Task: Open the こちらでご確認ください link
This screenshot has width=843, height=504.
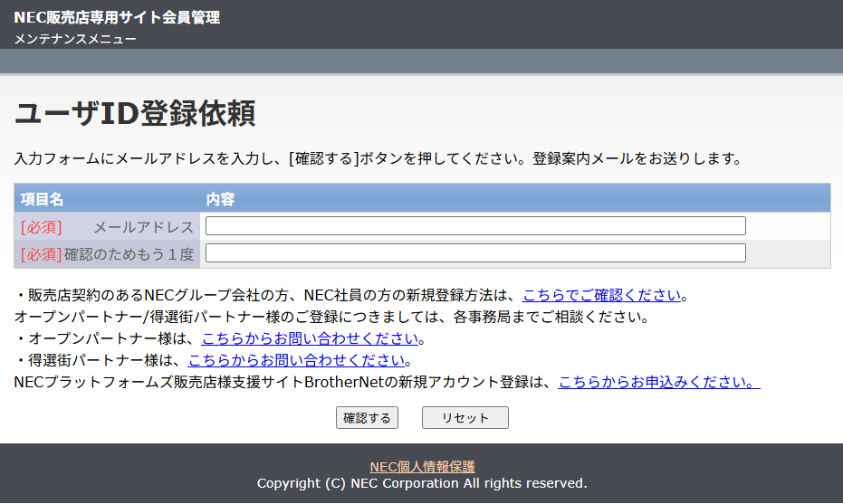Action: [601, 295]
